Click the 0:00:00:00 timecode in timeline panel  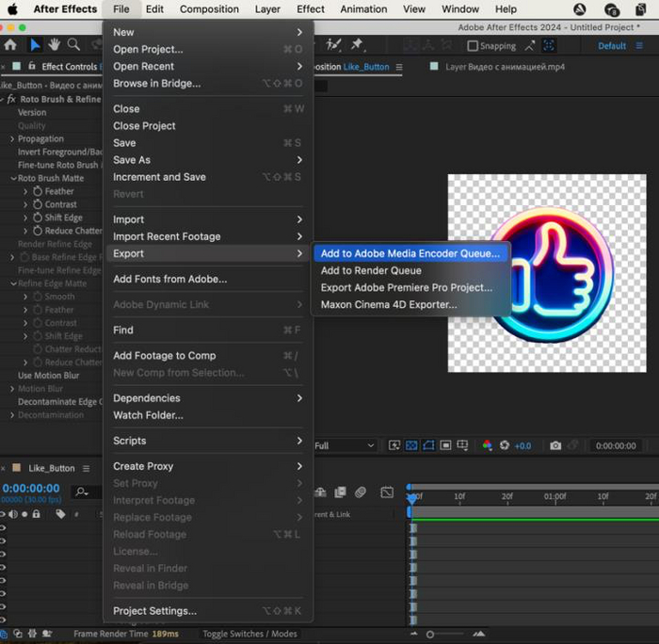31,488
